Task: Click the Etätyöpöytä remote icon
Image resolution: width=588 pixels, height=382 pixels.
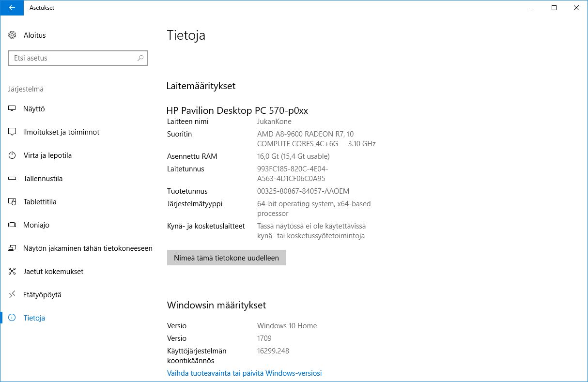Action: 13,295
